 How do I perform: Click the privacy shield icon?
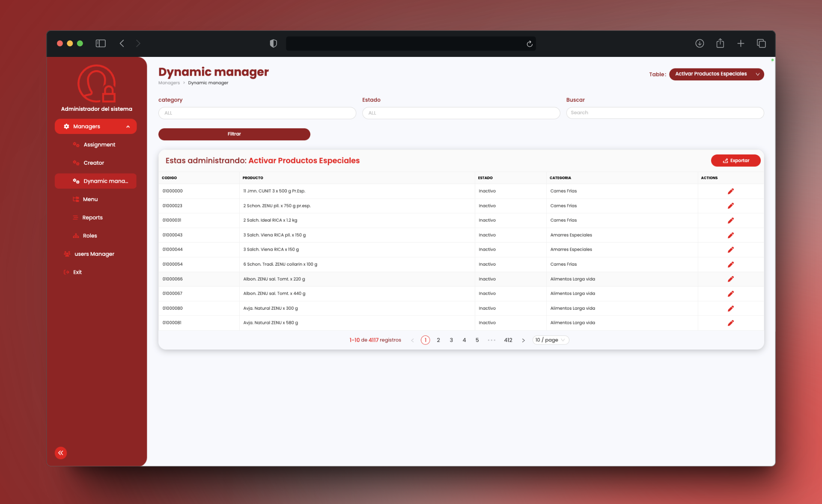coord(273,43)
